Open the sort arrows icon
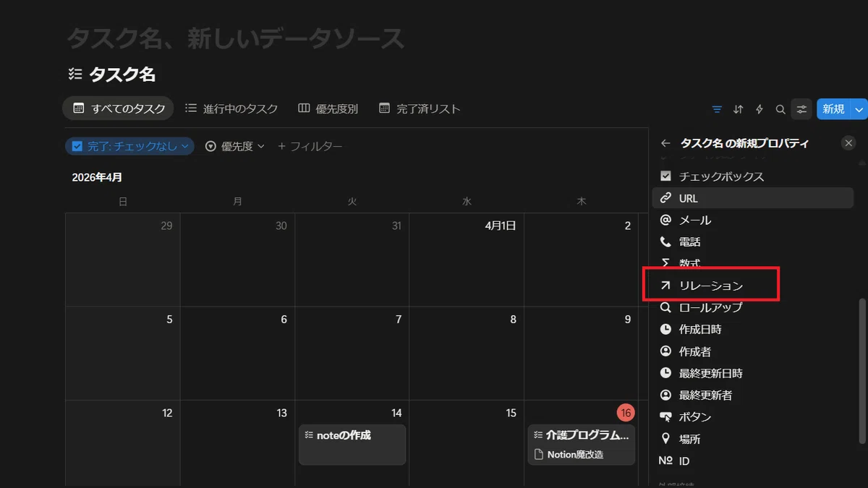The width and height of the screenshot is (868, 488). 738,109
